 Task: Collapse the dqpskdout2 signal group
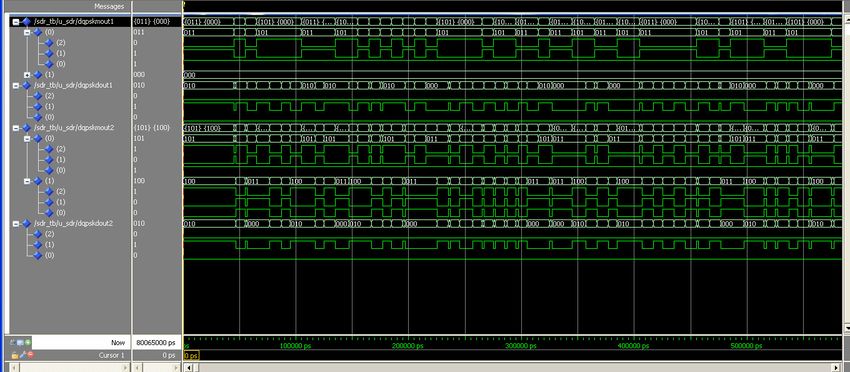pos(16,223)
